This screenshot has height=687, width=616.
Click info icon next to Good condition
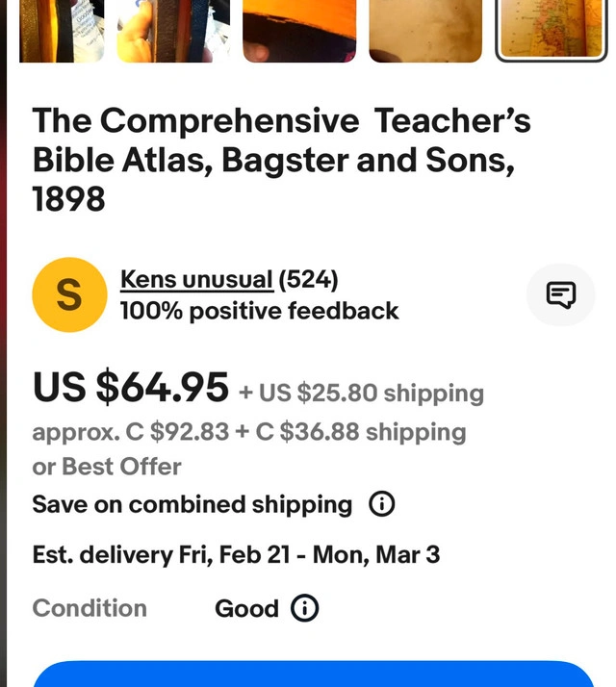305,608
